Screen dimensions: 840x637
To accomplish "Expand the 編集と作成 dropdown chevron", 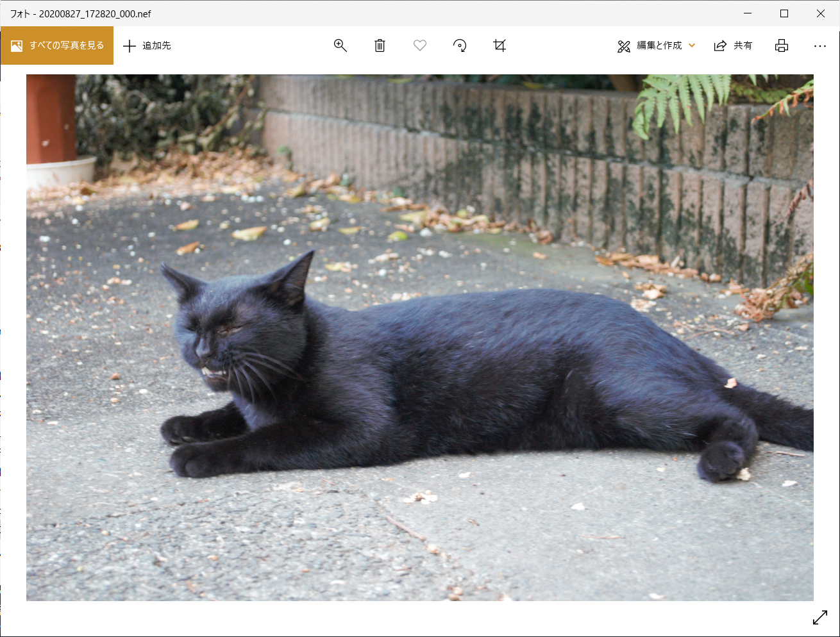I will pyautogui.click(x=692, y=45).
